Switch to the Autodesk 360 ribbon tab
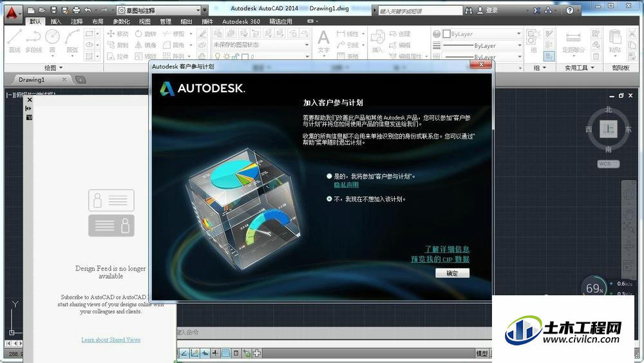The width and height of the screenshot is (644, 363). coord(241,21)
